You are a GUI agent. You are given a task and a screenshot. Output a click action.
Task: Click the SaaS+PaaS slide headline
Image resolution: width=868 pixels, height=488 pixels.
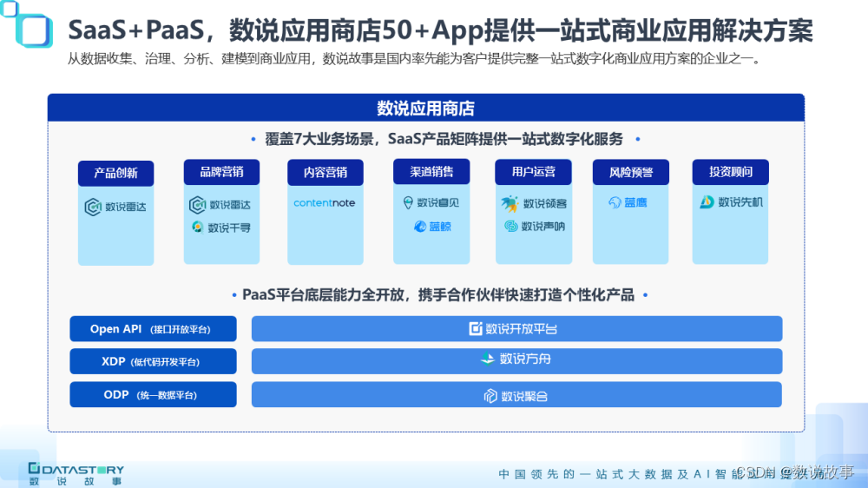click(x=440, y=30)
